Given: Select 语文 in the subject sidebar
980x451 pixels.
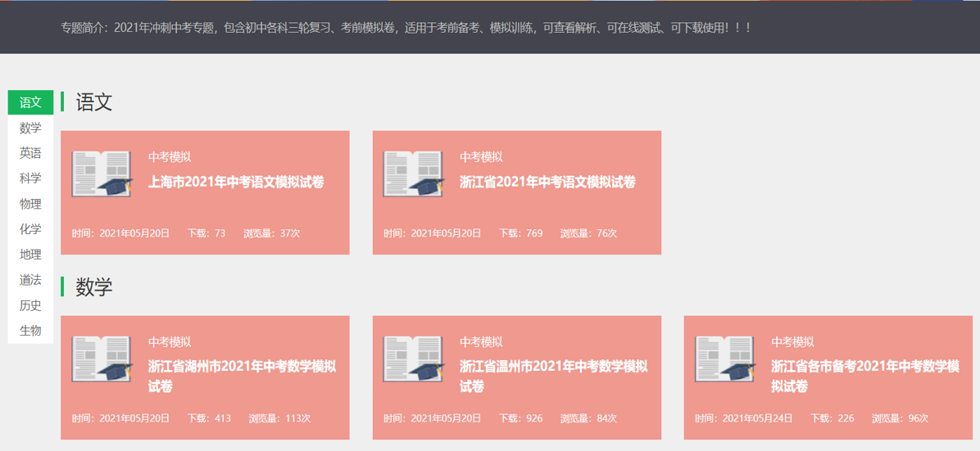Looking at the screenshot, I should (x=30, y=102).
